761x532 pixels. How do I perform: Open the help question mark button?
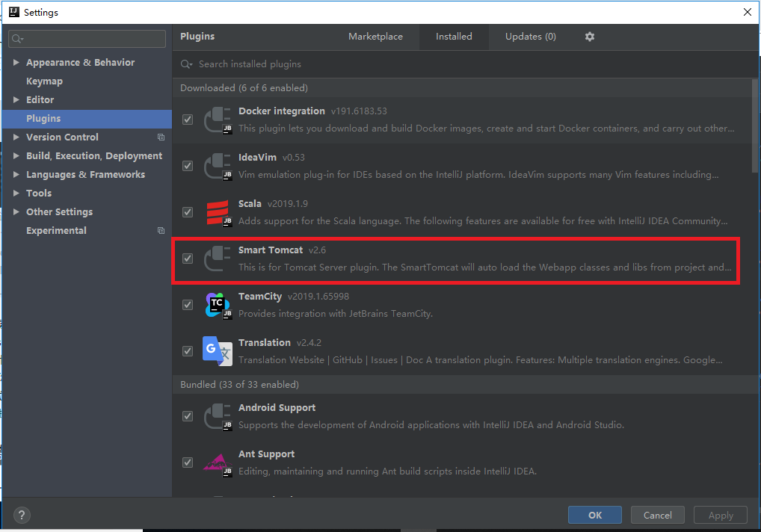tap(22, 515)
